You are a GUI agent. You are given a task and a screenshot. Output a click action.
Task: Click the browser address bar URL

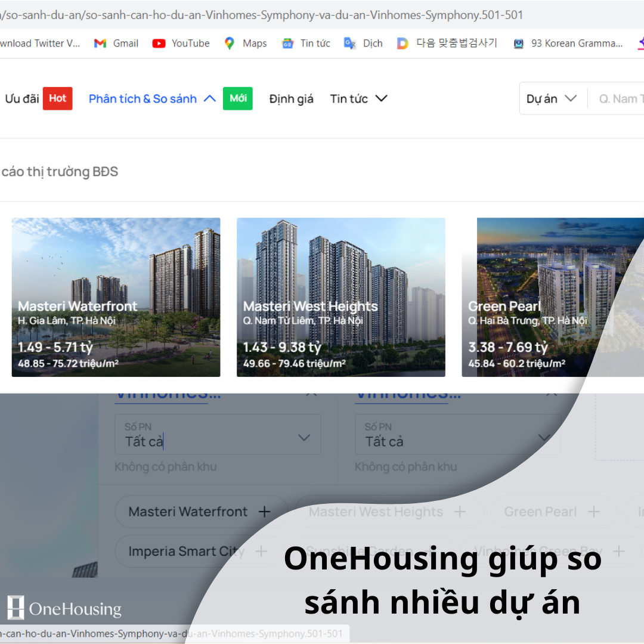pos(263,15)
